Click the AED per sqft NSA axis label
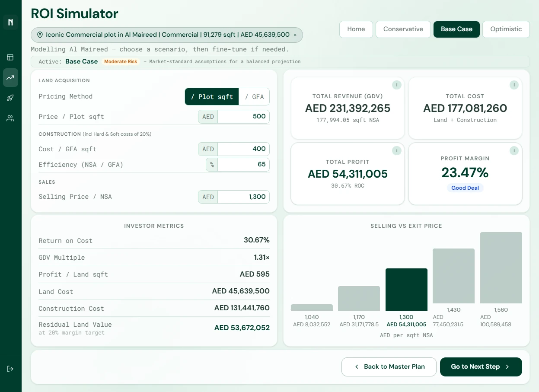 (x=406, y=335)
